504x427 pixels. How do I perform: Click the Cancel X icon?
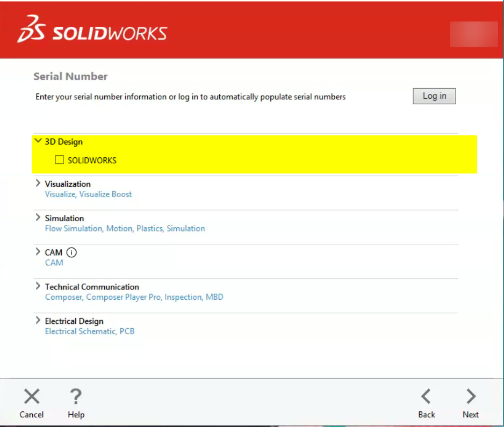point(32,396)
